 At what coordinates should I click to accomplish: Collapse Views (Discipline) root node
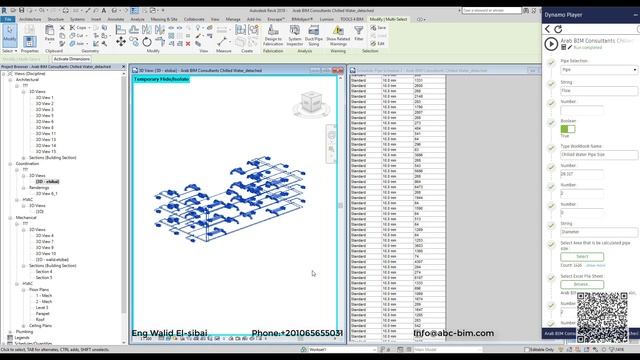[4, 74]
